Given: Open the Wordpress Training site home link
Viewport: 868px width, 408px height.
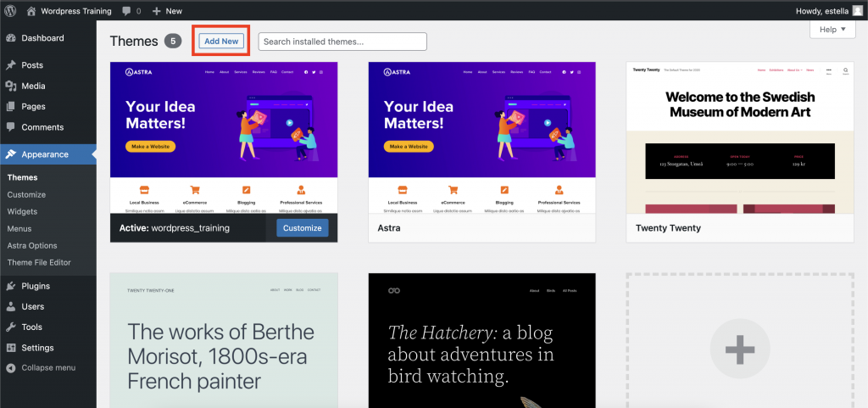Looking at the screenshot, I should [69, 10].
